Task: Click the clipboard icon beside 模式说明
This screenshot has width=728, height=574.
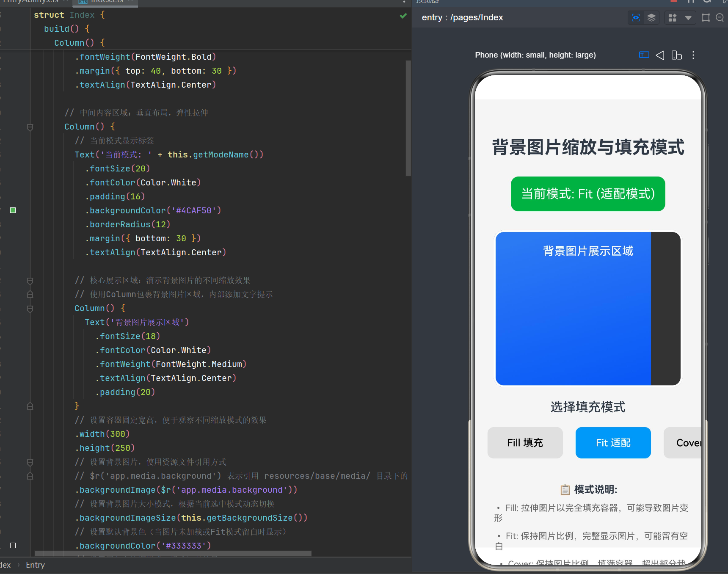Action: tap(565, 490)
